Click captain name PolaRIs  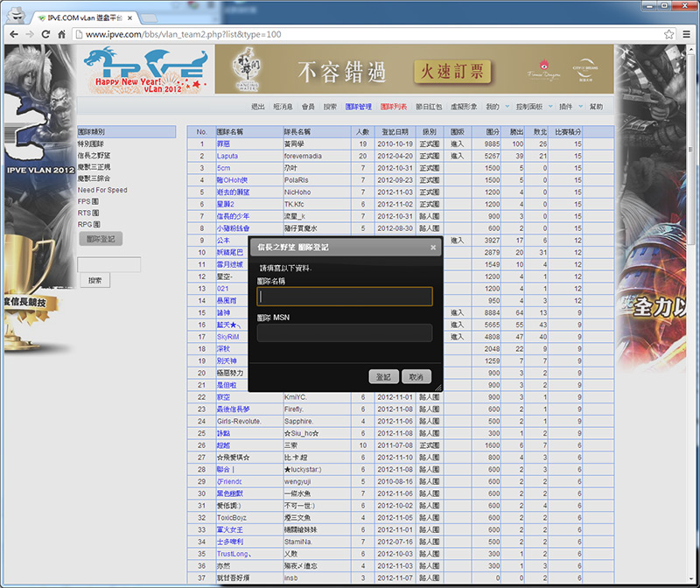tap(297, 180)
